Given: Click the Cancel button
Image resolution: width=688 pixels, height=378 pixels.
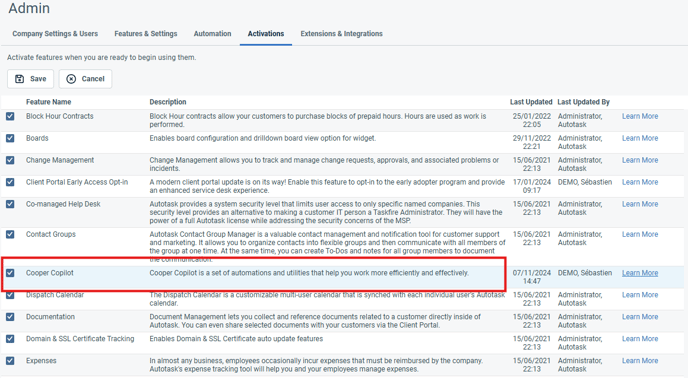Looking at the screenshot, I should 86,79.
